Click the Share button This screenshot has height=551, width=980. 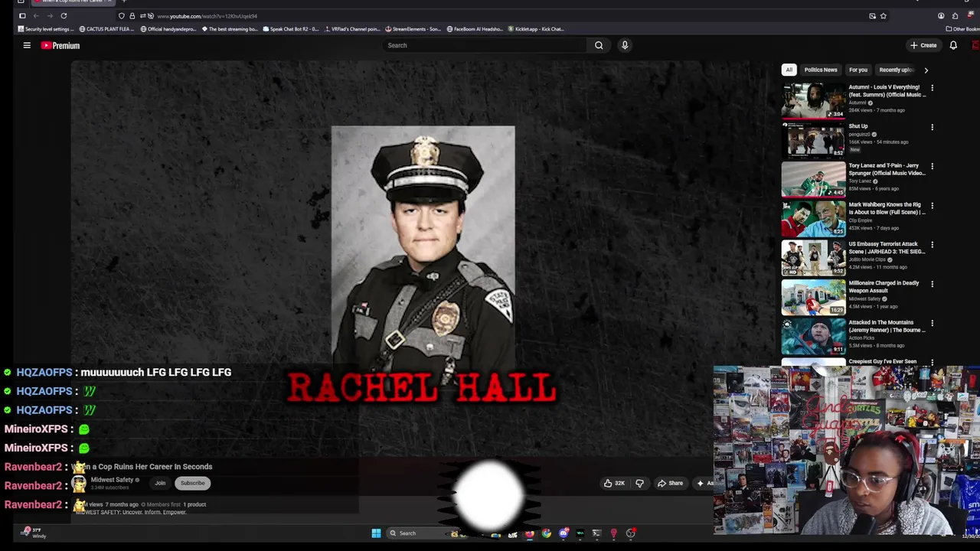pos(670,483)
